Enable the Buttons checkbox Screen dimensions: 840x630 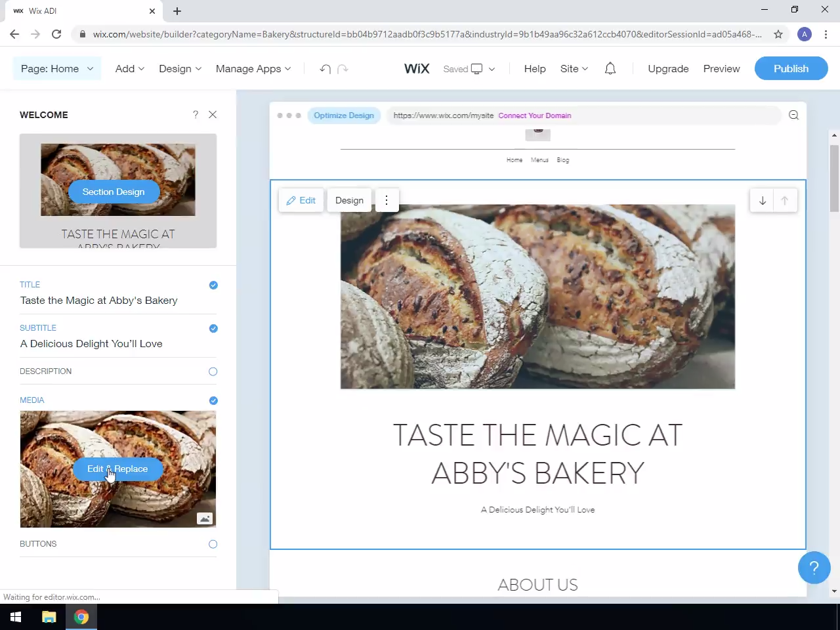point(213,544)
